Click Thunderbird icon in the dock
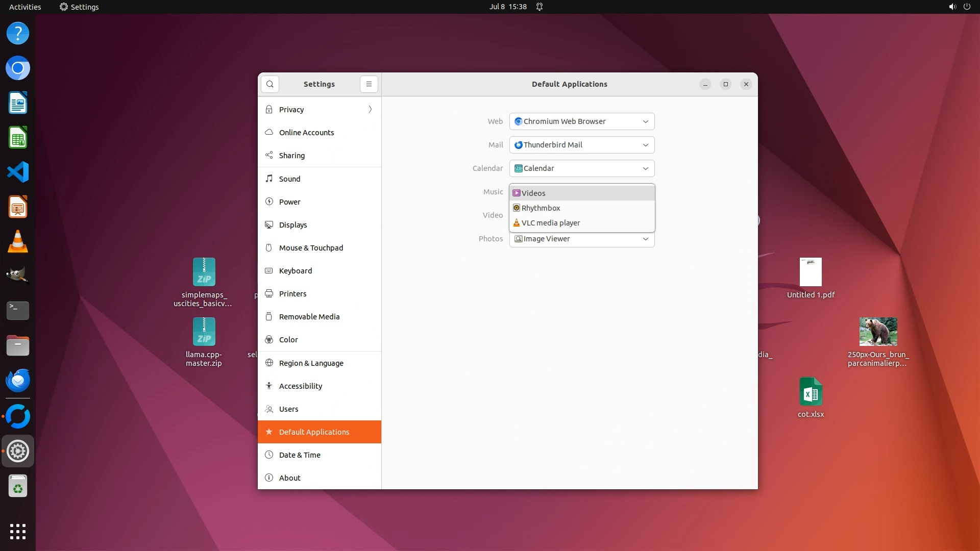Screen dimensions: 980x551 click(x=18, y=381)
